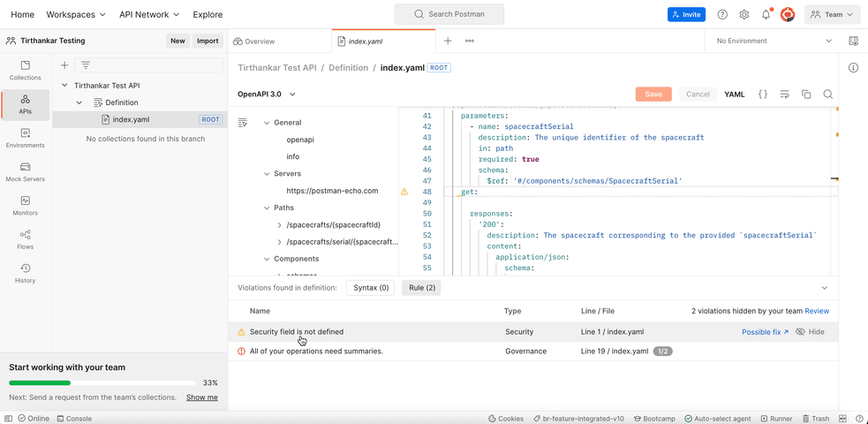Open the API Network dropdown
The width and height of the screenshot is (868, 424).
click(x=149, y=14)
